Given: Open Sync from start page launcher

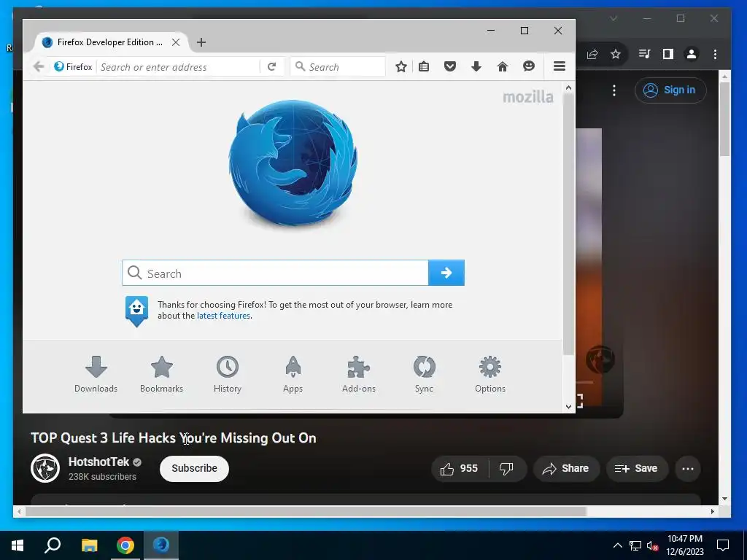Looking at the screenshot, I should 424,374.
